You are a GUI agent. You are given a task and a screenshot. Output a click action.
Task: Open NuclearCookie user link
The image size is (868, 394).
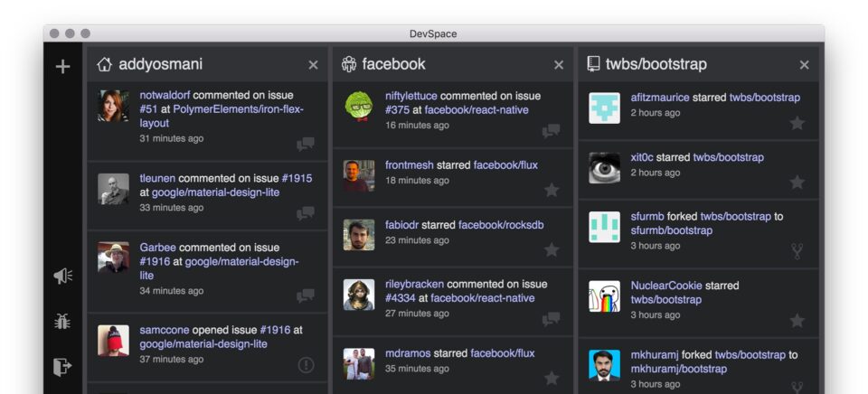click(666, 286)
